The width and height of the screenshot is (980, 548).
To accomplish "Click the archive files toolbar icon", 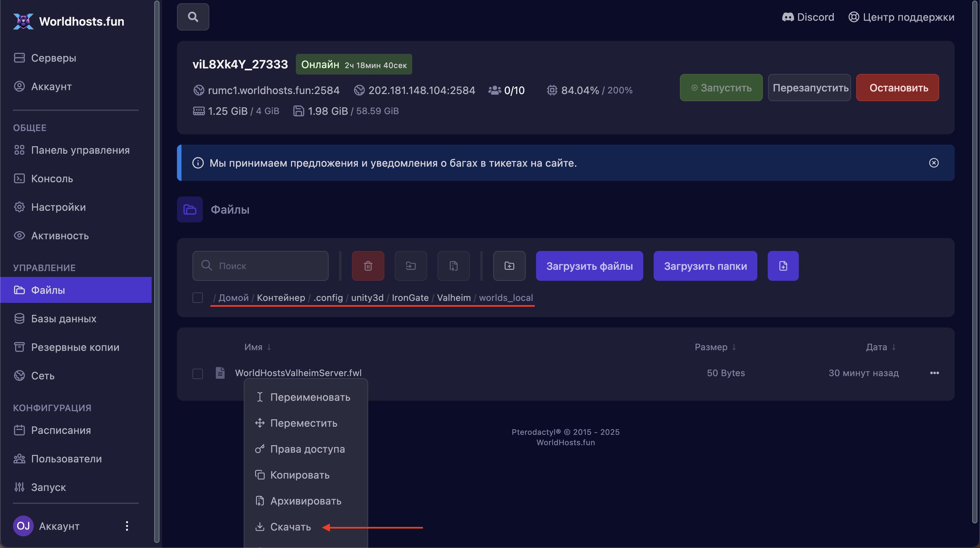I will coord(453,266).
